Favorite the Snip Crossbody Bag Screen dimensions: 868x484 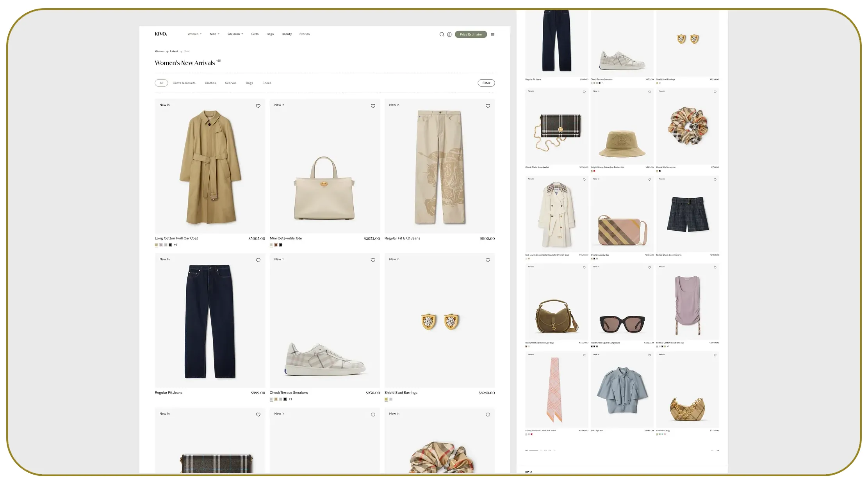point(650,180)
